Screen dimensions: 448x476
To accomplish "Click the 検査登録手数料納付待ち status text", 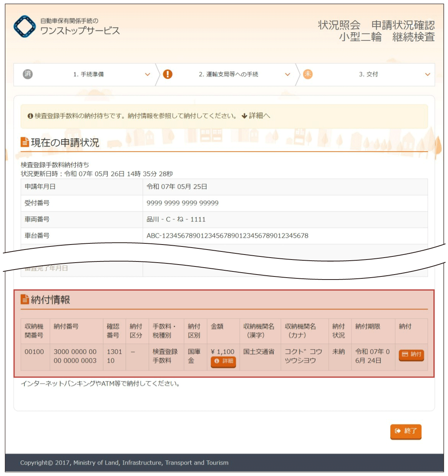I will [55, 165].
